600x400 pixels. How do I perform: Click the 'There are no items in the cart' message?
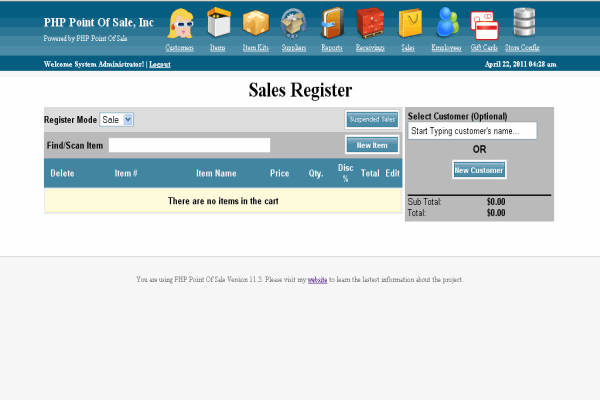tap(223, 201)
